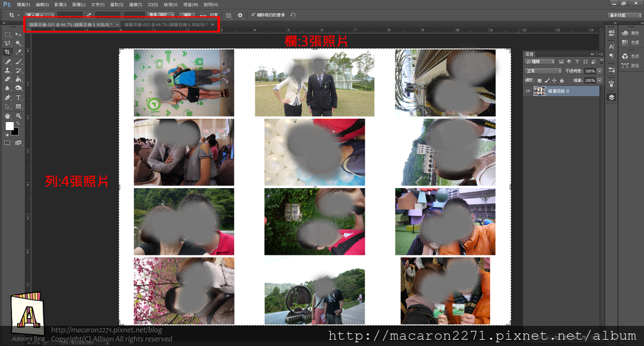Filter layers by shape layers

click(586, 62)
